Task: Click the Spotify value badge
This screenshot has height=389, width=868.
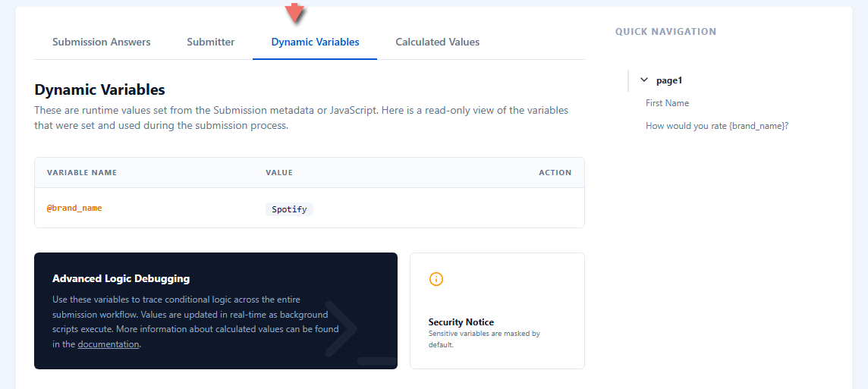Action: pyautogui.click(x=289, y=209)
